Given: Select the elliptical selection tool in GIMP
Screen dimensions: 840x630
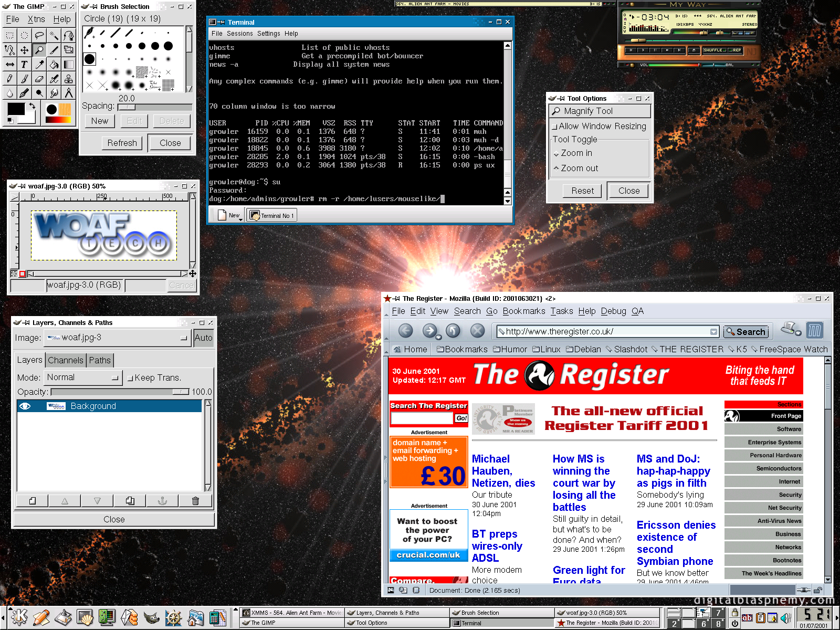Looking at the screenshot, I should coord(24,36).
